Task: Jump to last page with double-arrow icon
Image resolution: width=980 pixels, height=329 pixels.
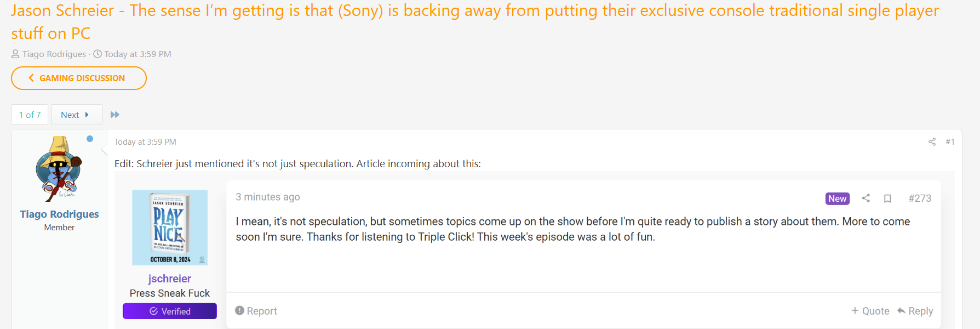Action: pyautogui.click(x=114, y=115)
